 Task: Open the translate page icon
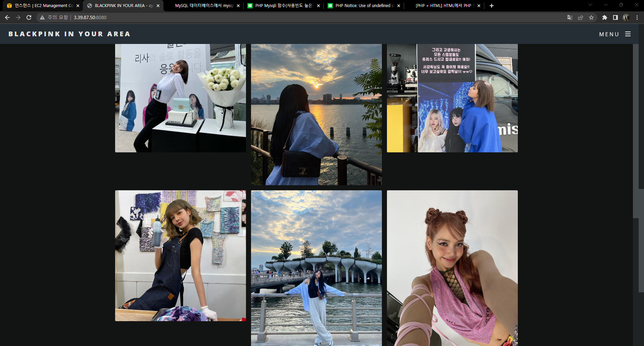tap(569, 17)
